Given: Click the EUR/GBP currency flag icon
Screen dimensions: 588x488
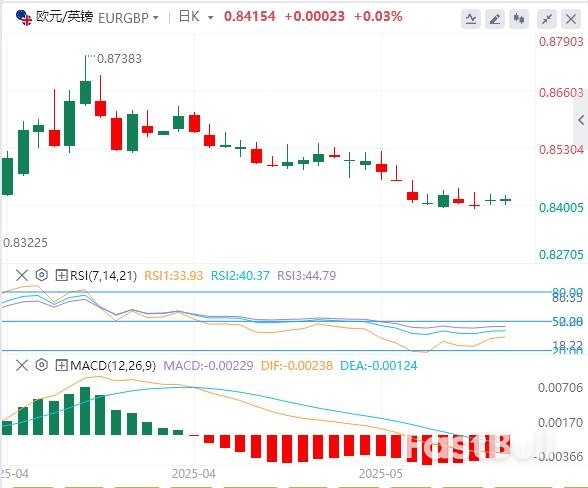Looking at the screenshot, I should [24, 18].
